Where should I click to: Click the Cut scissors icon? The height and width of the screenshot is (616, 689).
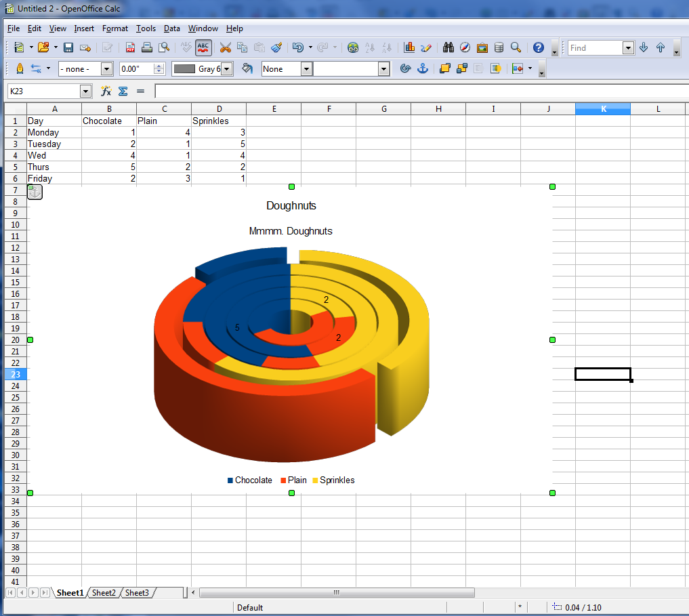[226, 47]
